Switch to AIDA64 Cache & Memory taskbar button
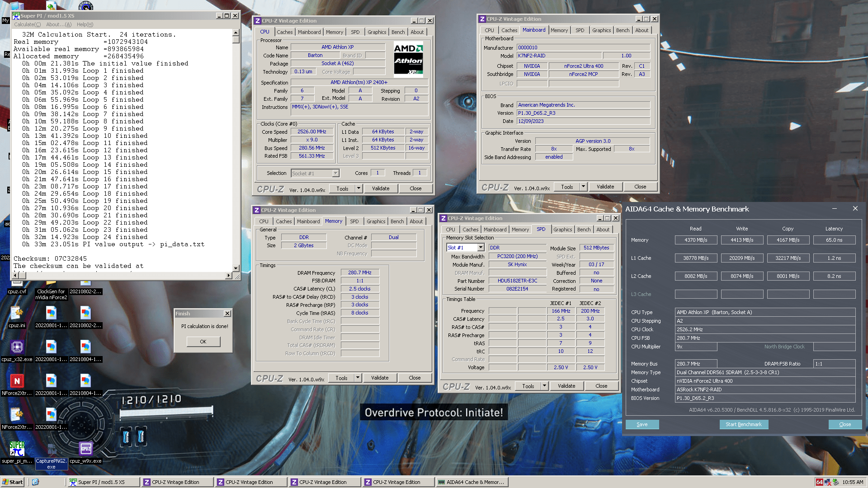 472,482
